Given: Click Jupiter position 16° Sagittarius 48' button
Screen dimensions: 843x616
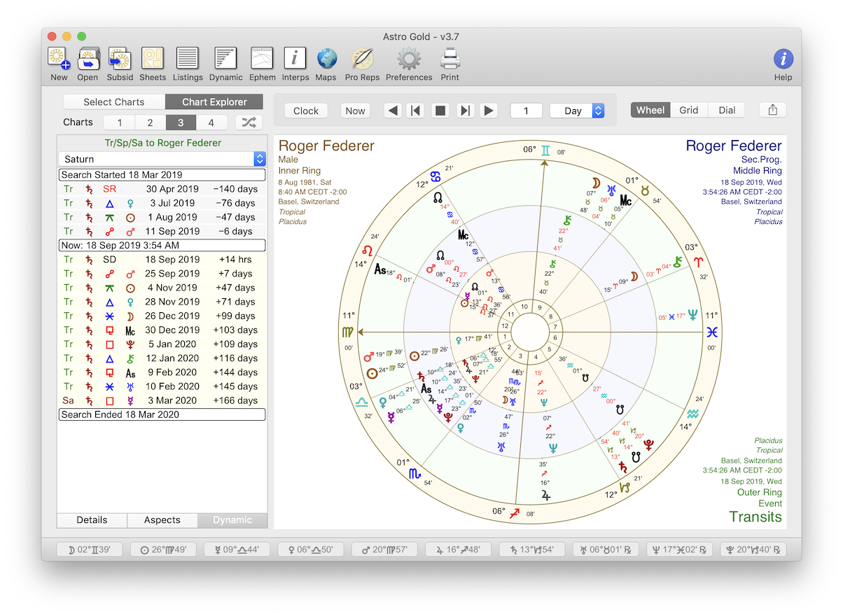Looking at the screenshot, I should click(x=458, y=550).
